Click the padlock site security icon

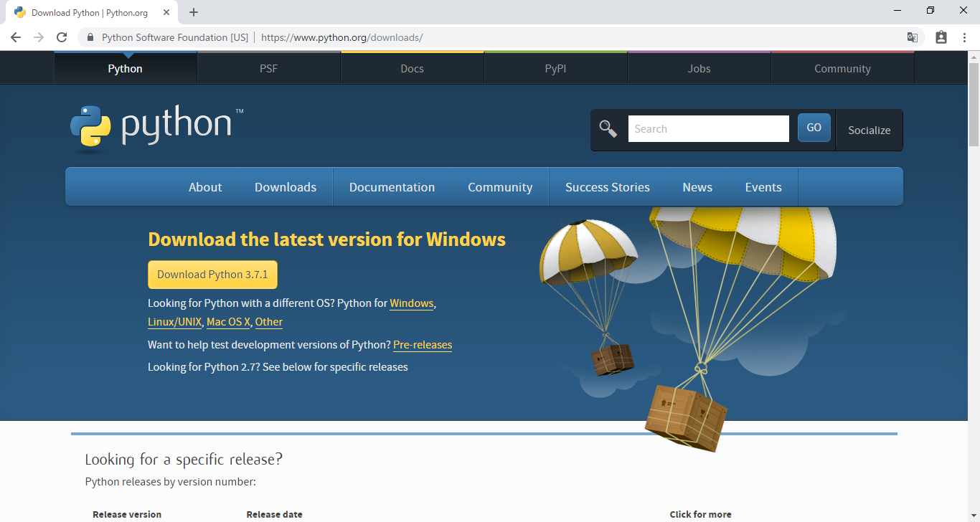coord(90,37)
